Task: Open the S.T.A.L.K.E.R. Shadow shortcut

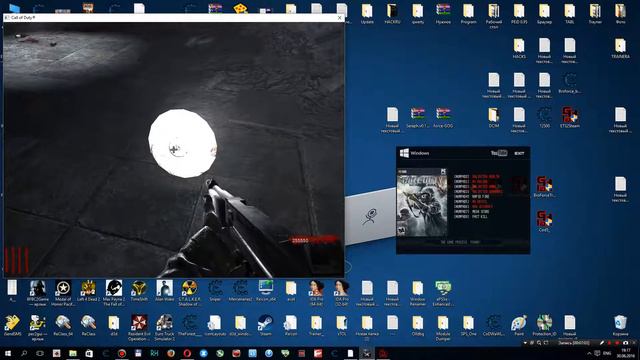Action: tap(189, 293)
